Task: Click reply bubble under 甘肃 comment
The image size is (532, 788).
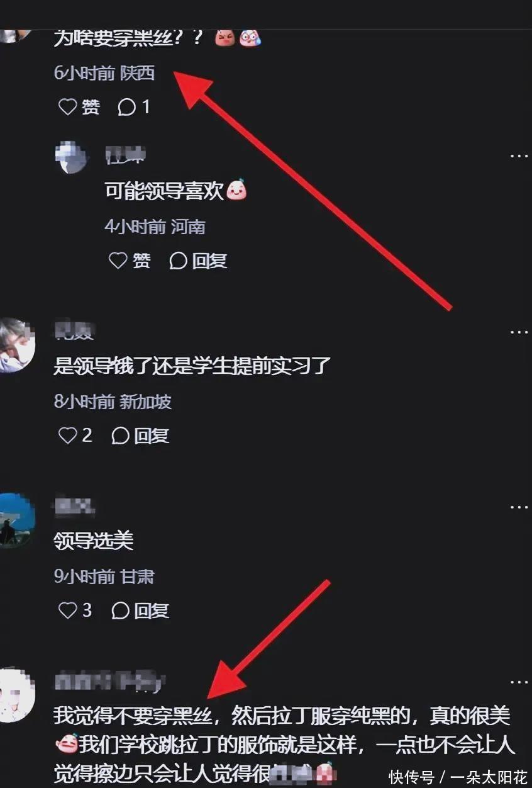Action: pyautogui.click(x=120, y=610)
